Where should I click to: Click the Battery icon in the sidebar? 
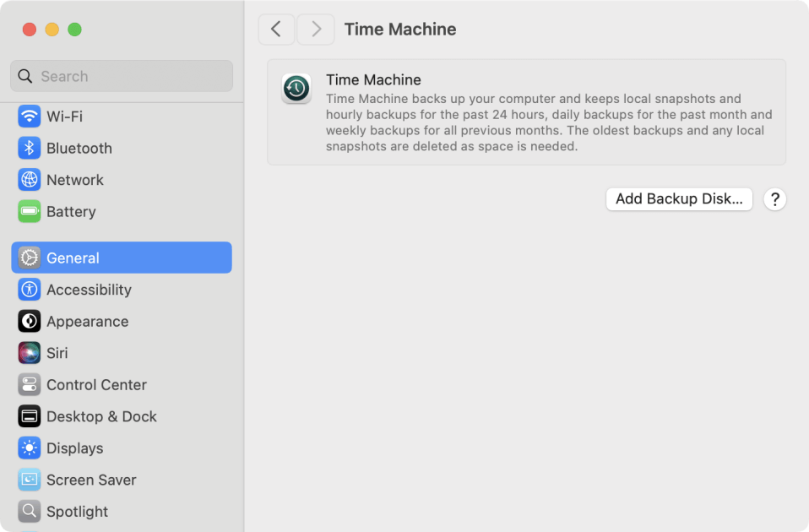pyautogui.click(x=29, y=211)
